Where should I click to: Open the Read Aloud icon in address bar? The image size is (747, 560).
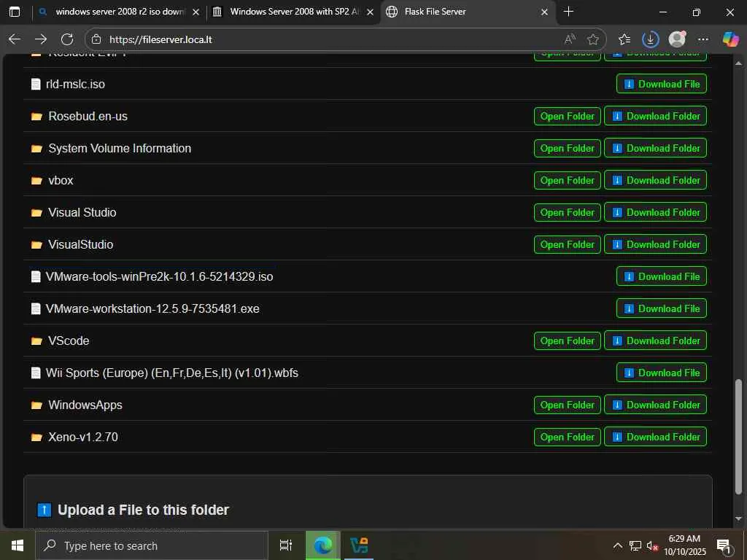[570, 39]
